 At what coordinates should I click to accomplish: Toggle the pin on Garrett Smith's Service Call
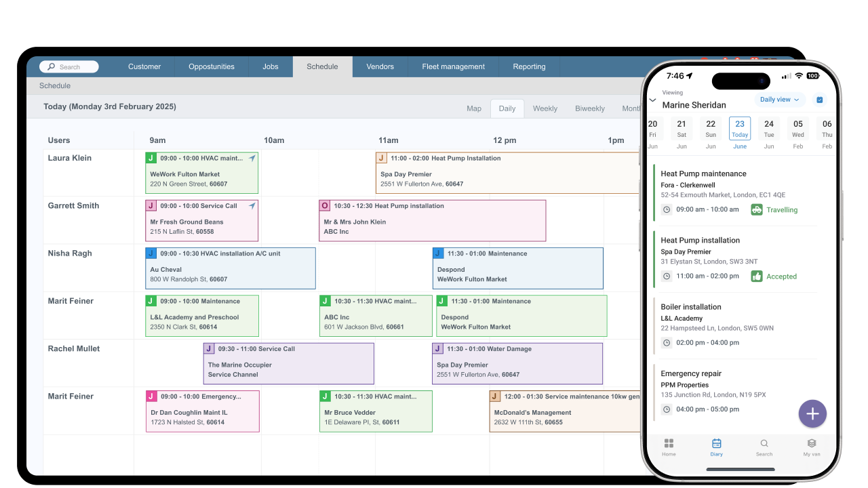coord(251,205)
